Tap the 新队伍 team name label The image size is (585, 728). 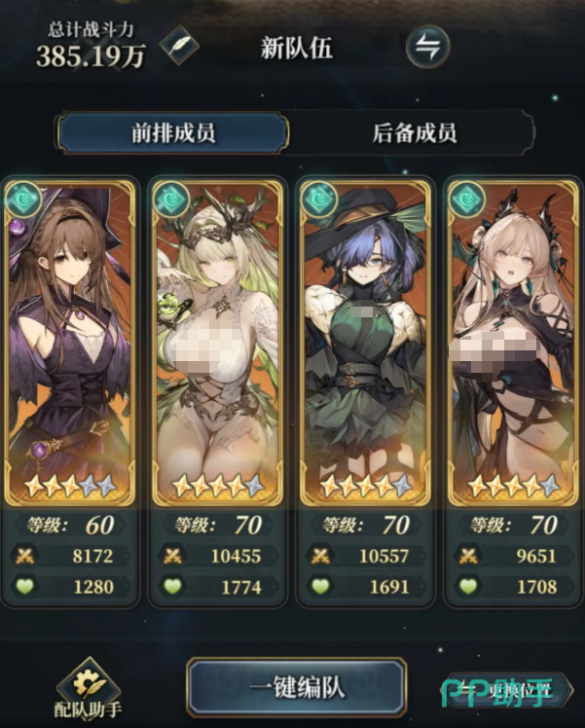tap(297, 48)
